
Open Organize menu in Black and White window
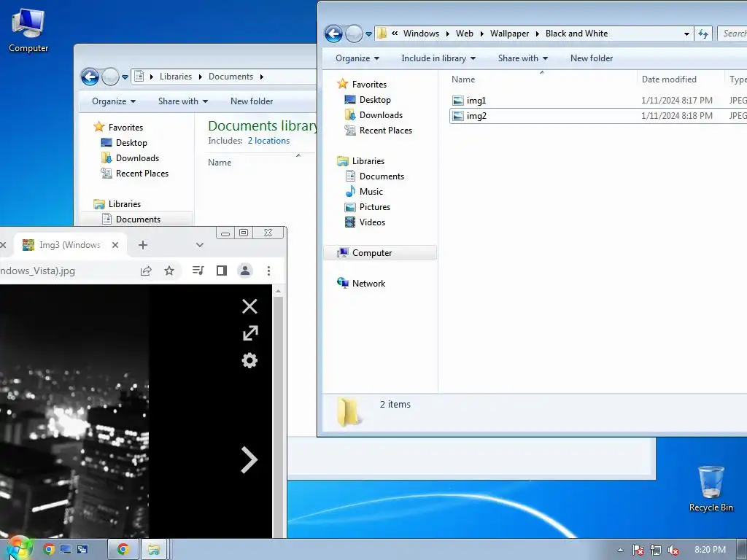pos(357,58)
